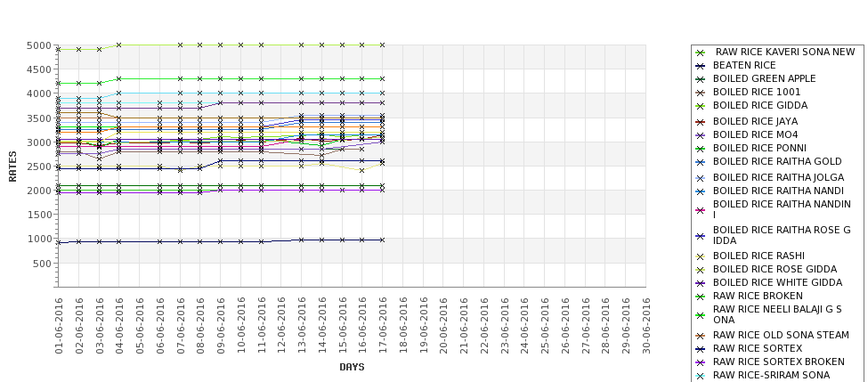Image resolution: width=868 pixels, height=382 pixels.
Task: Click the 4500 value on the y-axis
Action: pos(39,69)
